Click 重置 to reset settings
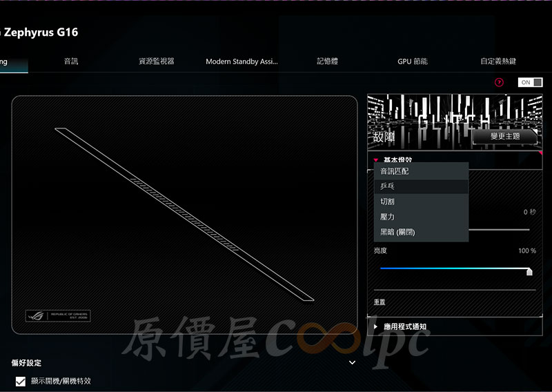Screen dimensions: 552x392 click(379, 302)
